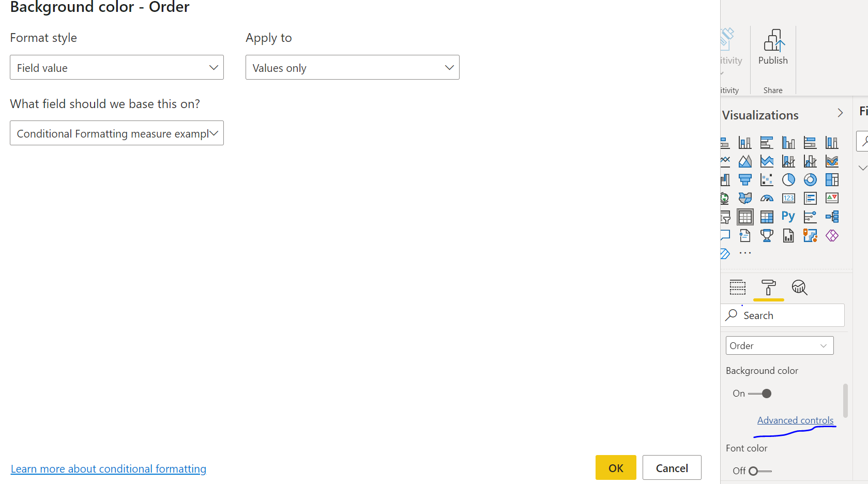The height and width of the screenshot is (484, 868).
Task: Click the Cancel button
Action: click(672, 467)
